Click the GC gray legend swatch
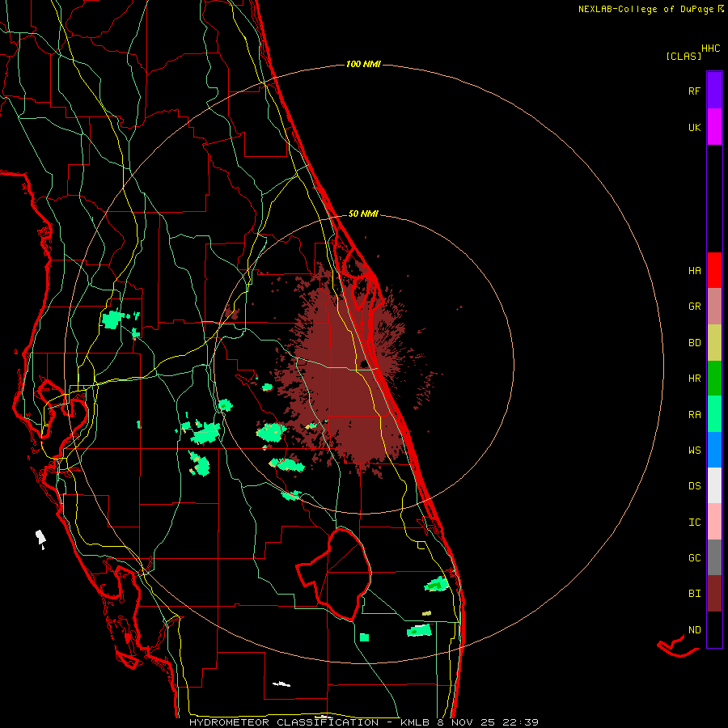 pyautogui.click(x=714, y=557)
